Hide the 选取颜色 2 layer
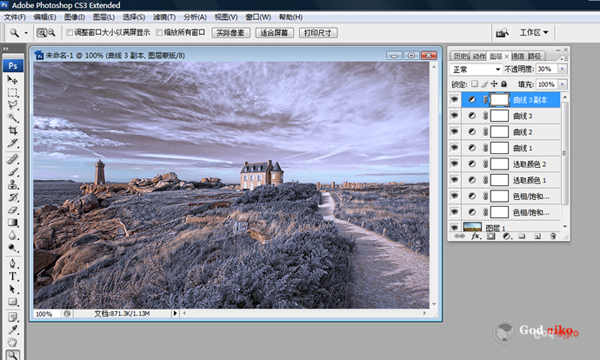600x360 pixels. (454, 164)
